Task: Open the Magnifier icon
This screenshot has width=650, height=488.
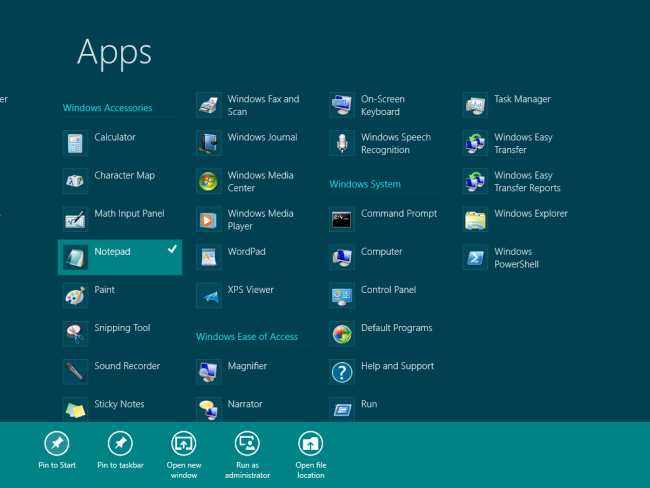Action: pos(209,372)
